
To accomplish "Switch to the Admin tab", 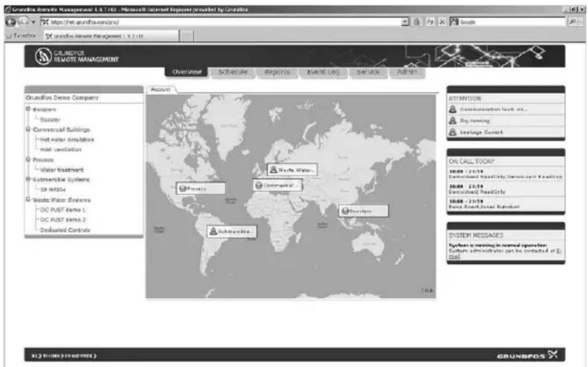I will (x=407, y=72).
